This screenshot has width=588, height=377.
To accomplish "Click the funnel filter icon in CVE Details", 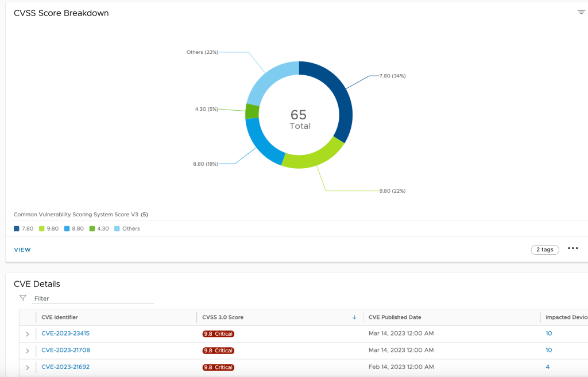I will click(23, 298).
